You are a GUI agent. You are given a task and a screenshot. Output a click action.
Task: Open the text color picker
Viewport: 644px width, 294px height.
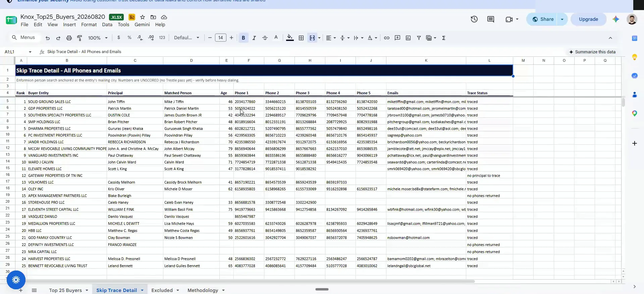(x=276, y=38)
